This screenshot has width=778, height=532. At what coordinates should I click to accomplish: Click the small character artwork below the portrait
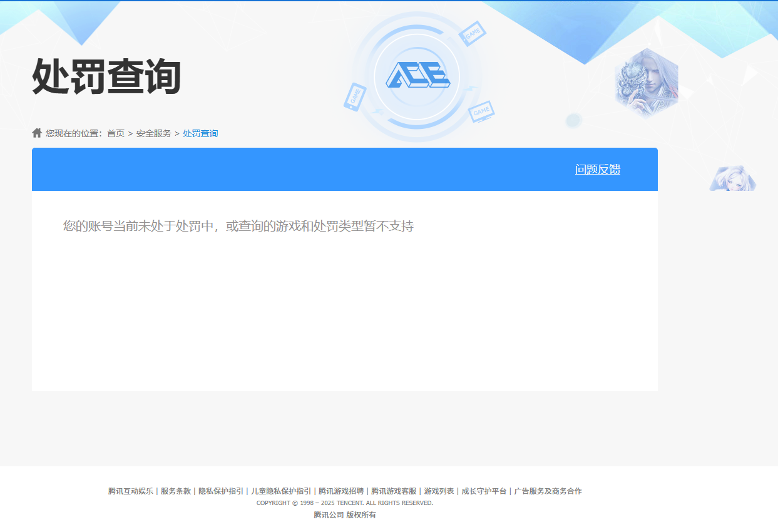tap(732, 178)
